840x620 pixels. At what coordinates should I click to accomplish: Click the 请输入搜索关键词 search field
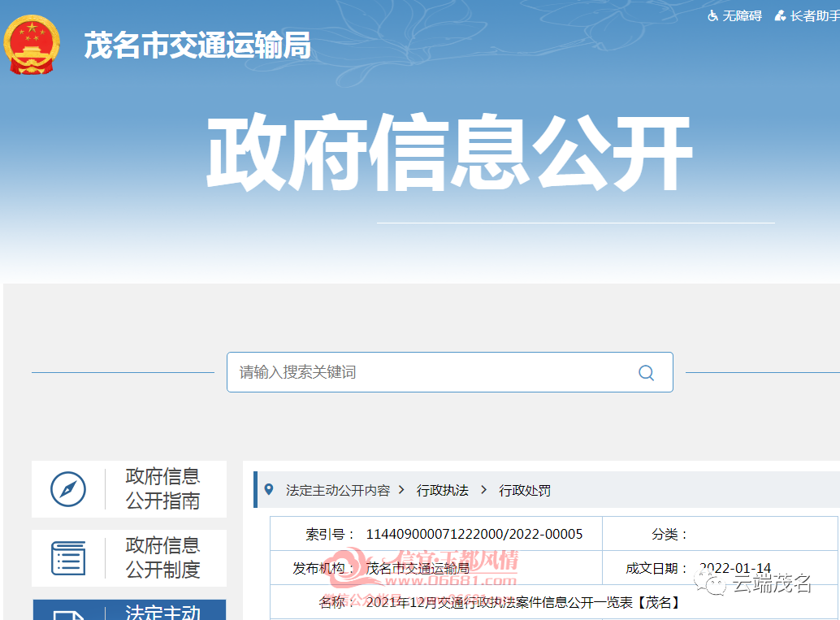[449, 372]
